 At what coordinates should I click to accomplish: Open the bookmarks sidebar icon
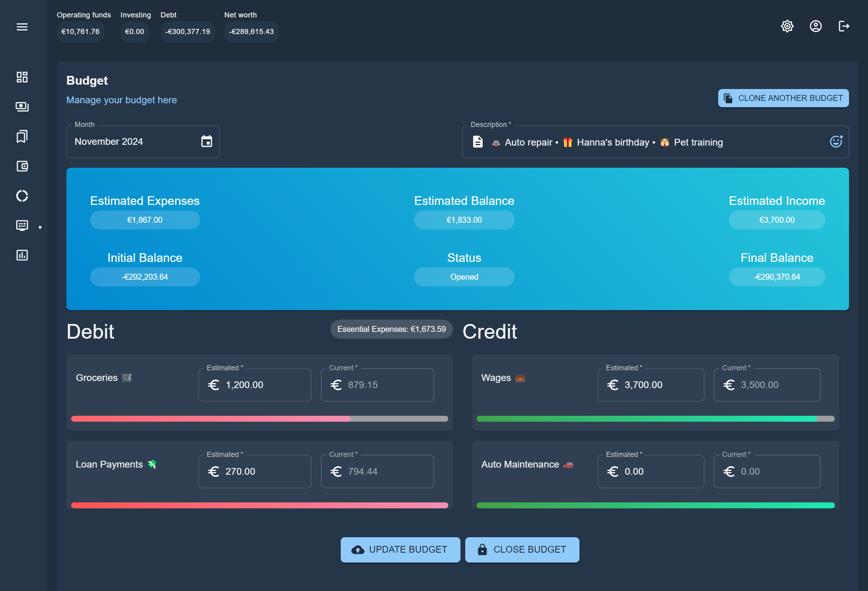coord(22,136)
